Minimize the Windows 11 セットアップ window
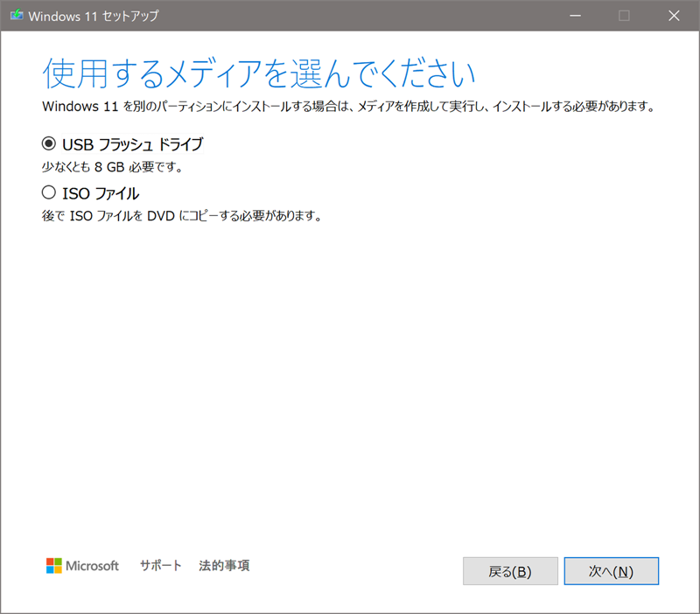The width and height of the screenshot is (700, 614). tap(576, 16)
